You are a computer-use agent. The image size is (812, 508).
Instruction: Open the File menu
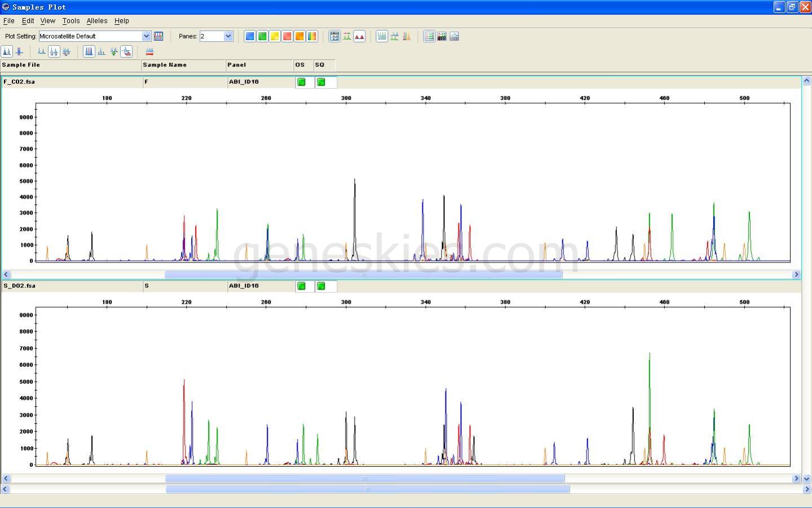click(9, 21)
